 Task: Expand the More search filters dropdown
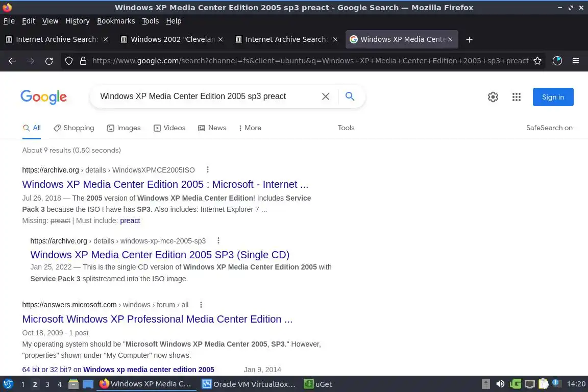click(250, 128)
